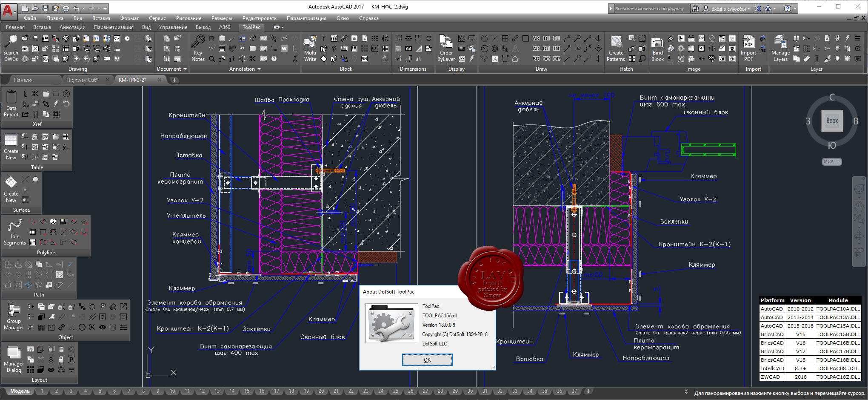Click the Plot printer icon in quick access toolbar
868x400 pixels.
pyautogui.click(x=66, y=8)
